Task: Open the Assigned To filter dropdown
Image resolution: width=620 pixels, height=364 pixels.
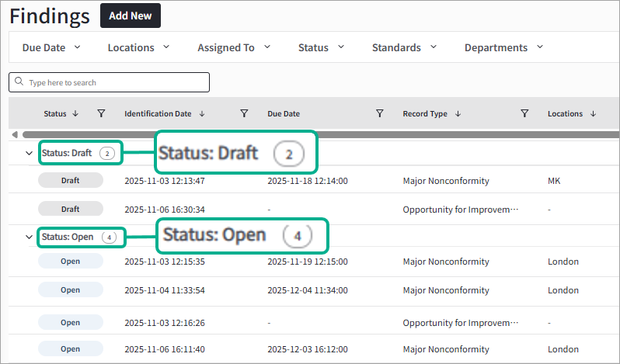Action: [x=234, y=47]
